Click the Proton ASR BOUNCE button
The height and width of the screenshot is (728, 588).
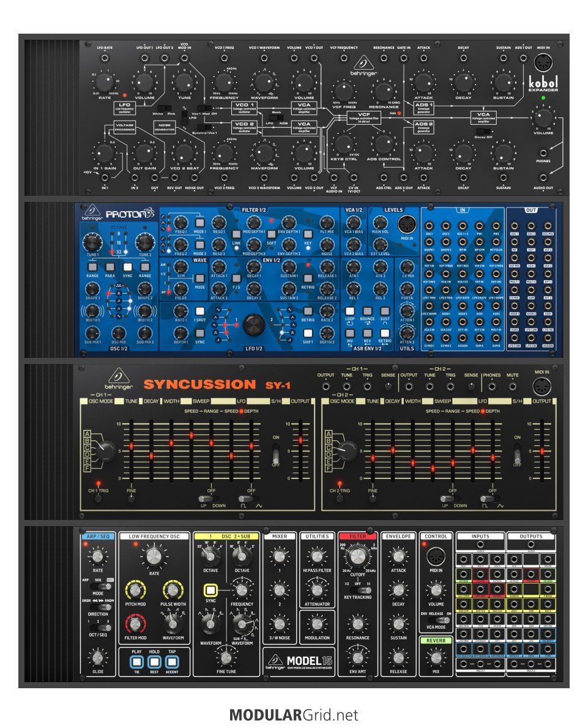[367, 311]
